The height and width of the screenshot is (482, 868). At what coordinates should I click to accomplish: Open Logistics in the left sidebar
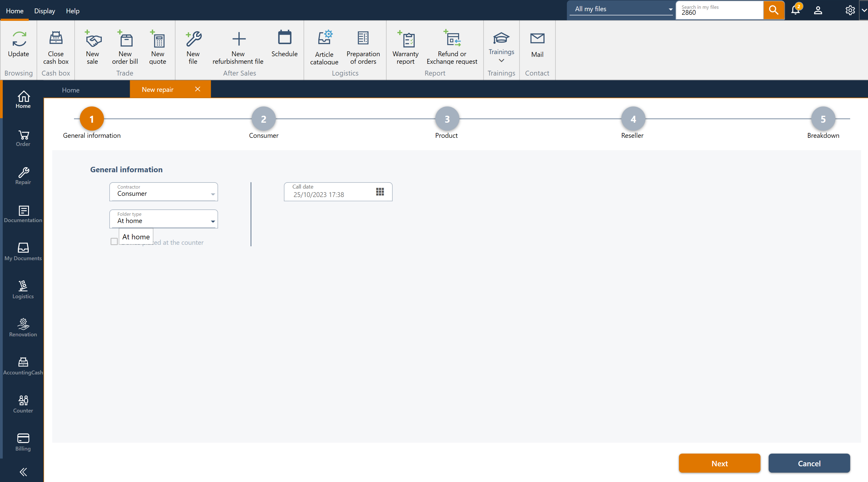[x=23, y=290]
